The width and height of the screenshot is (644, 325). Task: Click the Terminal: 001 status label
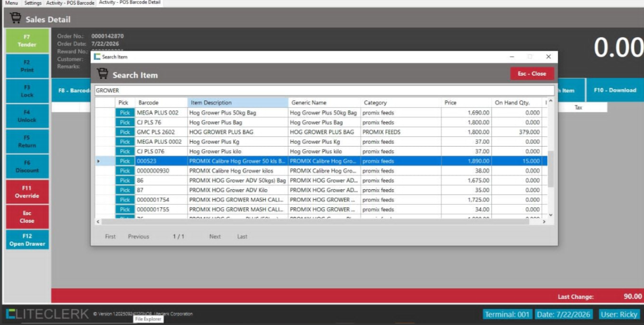click(507, 314)
